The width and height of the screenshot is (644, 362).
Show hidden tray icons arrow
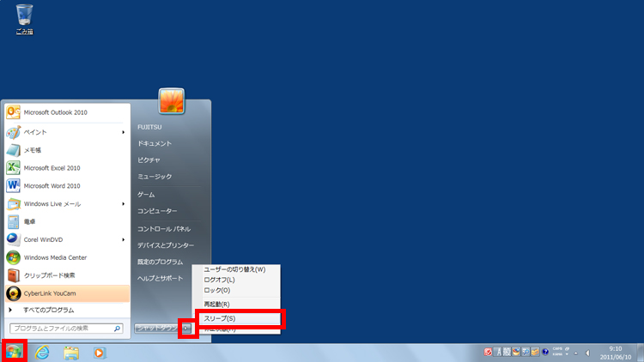tap(576, 353)
